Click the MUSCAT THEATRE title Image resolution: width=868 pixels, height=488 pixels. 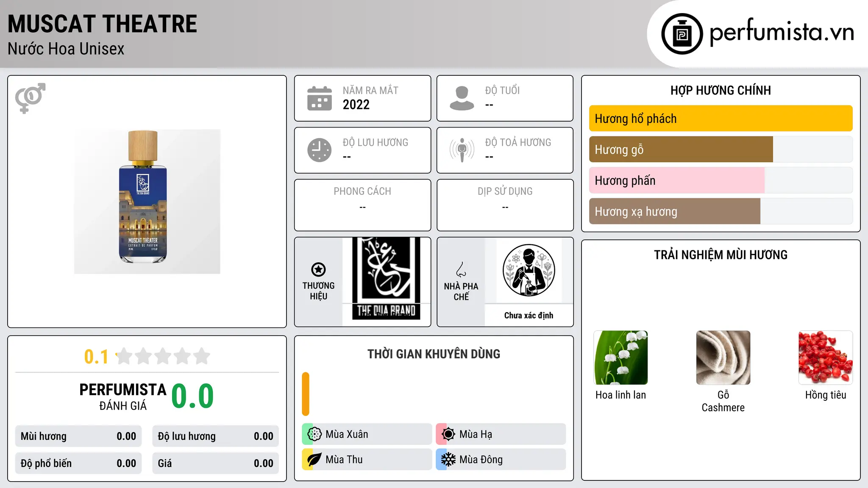coord(103,24)
